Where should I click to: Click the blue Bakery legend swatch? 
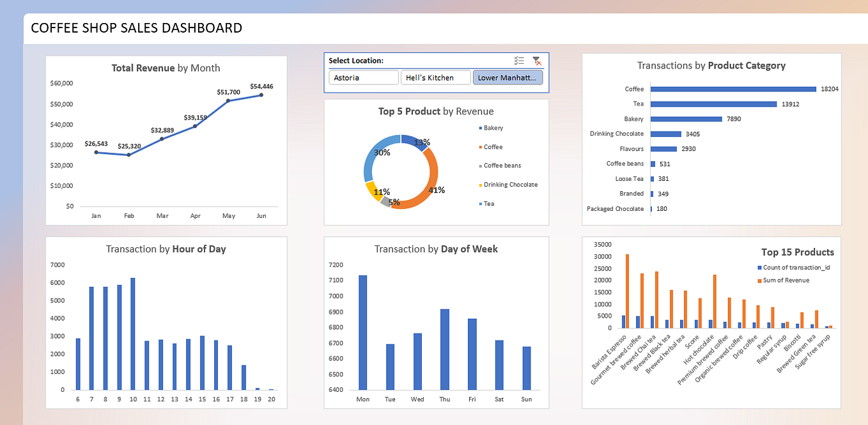[481, 128]
